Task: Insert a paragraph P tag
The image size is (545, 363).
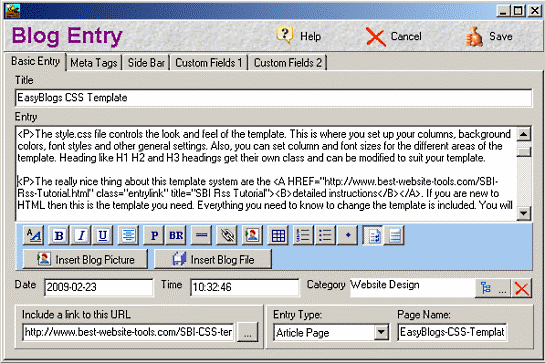Action: [154, 235]
